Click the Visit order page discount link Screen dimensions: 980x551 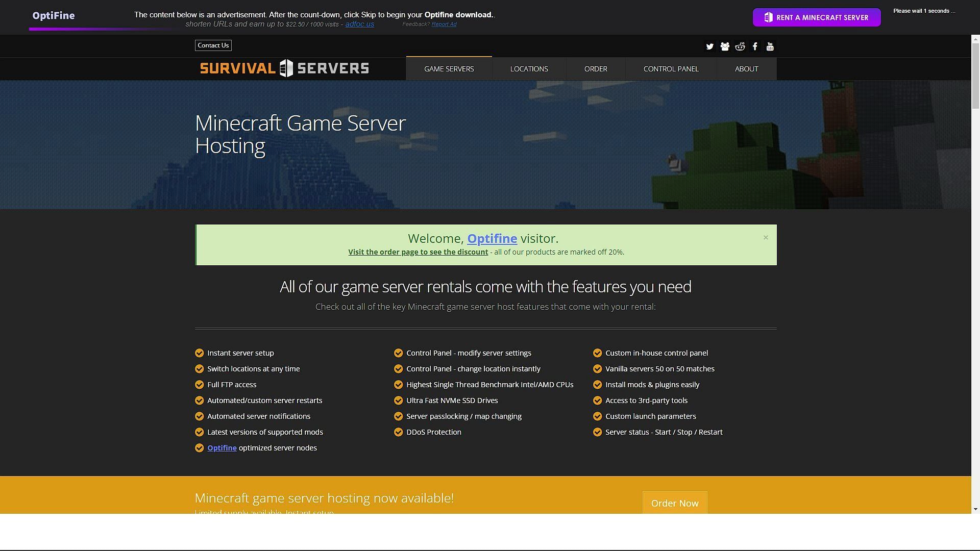click(418, 252)
